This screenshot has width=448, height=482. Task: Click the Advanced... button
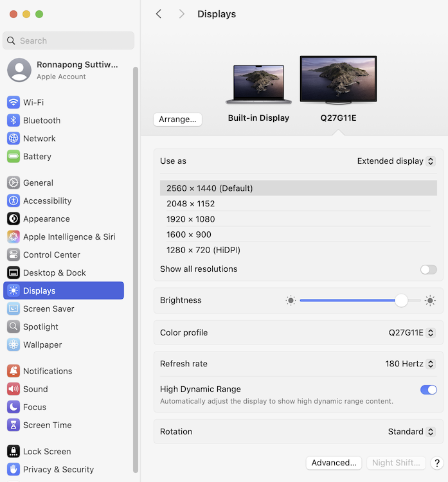(x=334, y=463)
